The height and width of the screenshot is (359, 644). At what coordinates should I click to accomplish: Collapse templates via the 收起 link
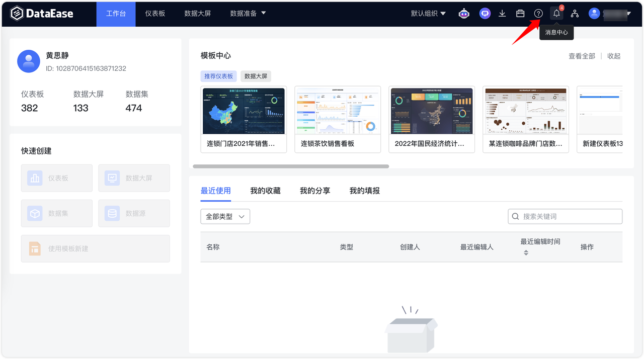point(614,56)
